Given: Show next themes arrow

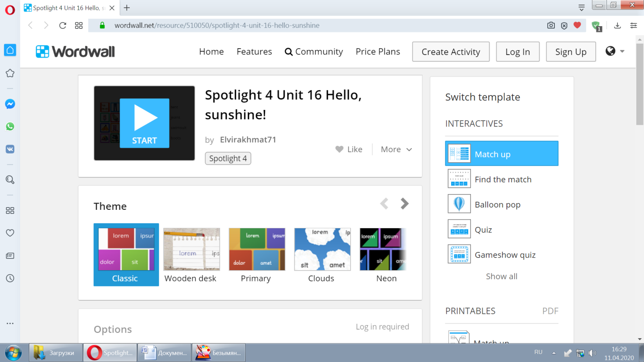Looking at the screenshot, I should tap(404, 204).
